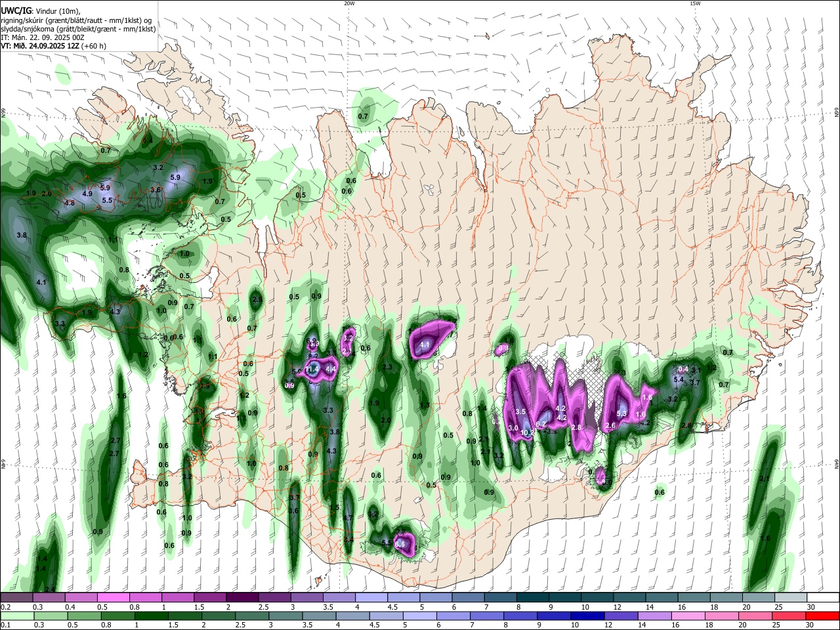
Task: Click the 1.2 value west of Snæfellsnes
Action: [x=143, y=354]
